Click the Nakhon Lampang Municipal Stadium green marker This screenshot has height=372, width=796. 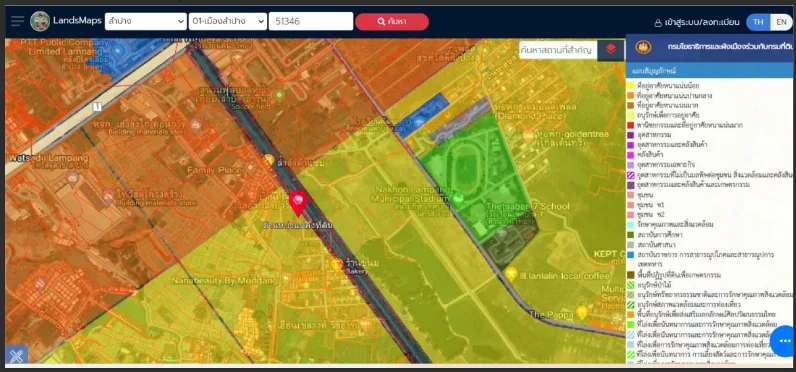pos(457,199)
